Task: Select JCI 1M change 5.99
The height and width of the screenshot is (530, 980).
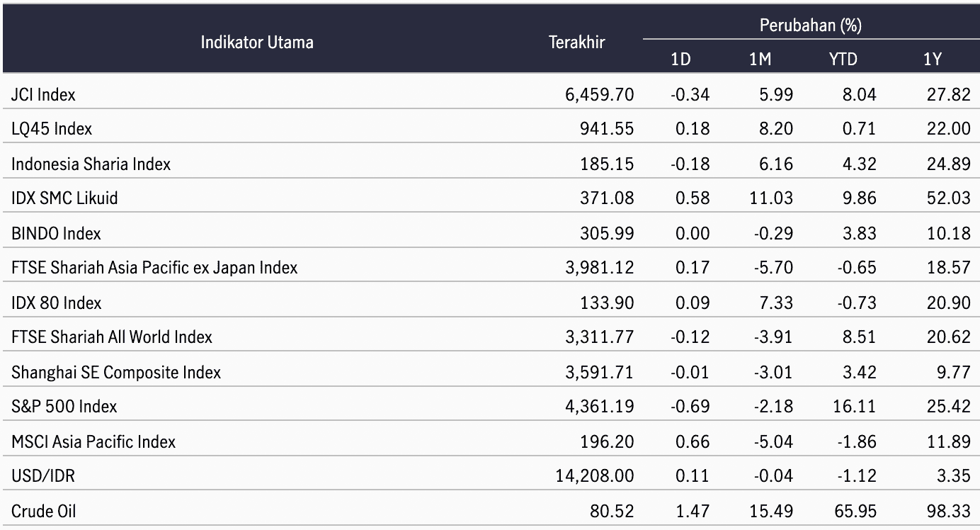Action: pyautogui.click(x=775, y=94)
